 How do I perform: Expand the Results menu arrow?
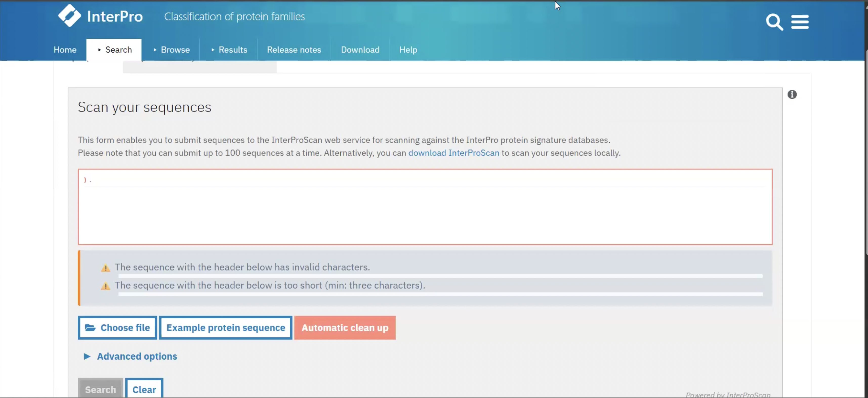(213, 50)
